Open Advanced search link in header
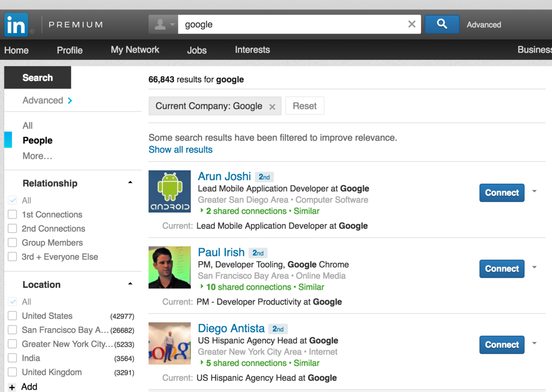Screen dimensions: 552x392 click(484, 25)
